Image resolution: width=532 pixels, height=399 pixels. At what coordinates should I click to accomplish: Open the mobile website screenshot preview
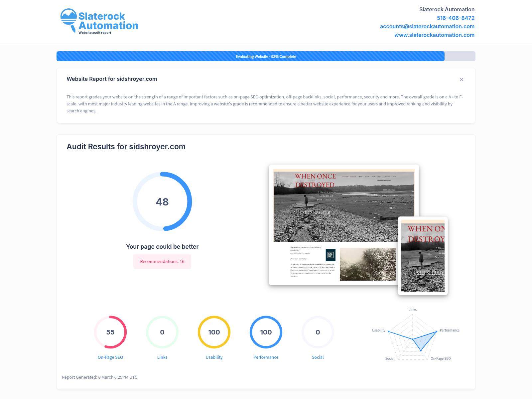coord(423,256)
